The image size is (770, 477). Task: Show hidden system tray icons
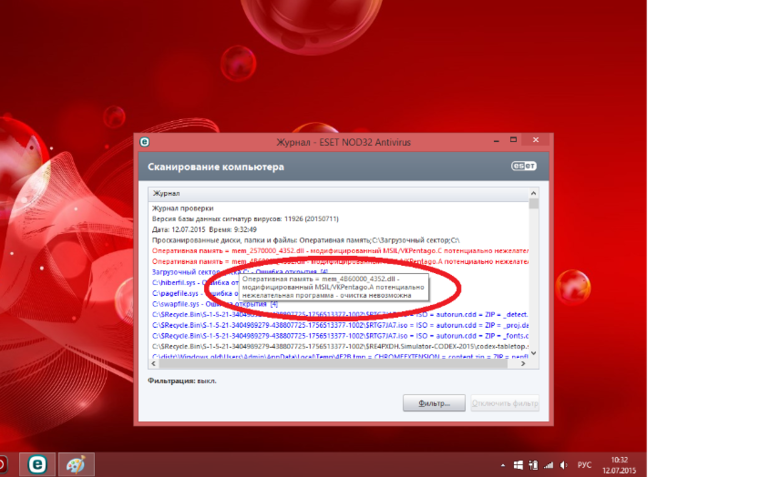point(503,465)
